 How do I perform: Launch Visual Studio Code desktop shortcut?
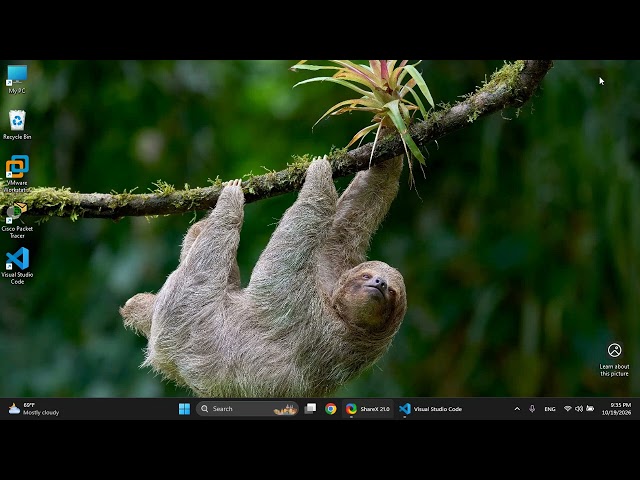click(17, 266)
